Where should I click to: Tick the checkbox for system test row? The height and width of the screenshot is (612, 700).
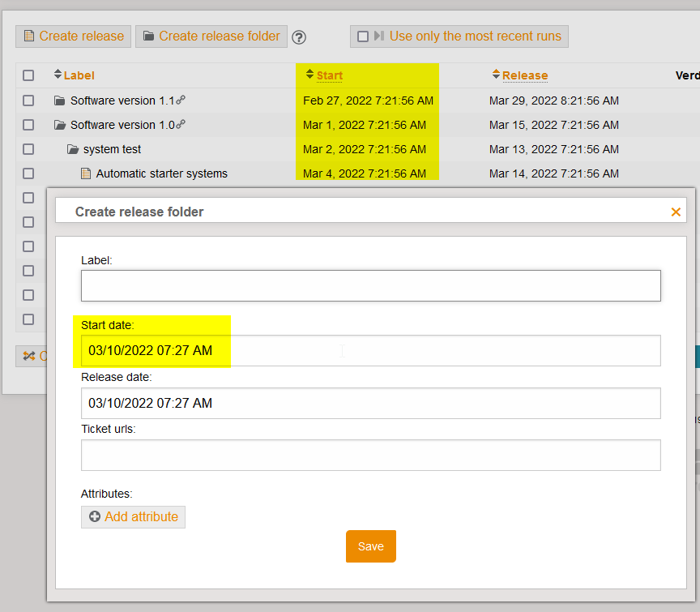coord(28,149)
